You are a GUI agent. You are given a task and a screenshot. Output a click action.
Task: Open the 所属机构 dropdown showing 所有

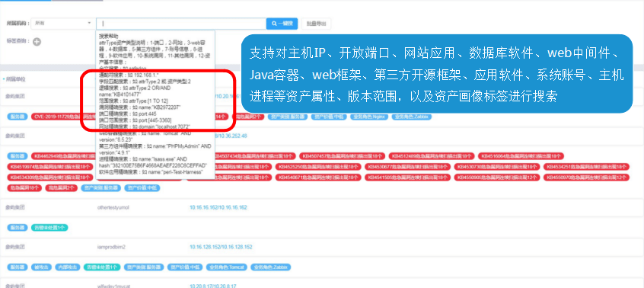coord(63,24)
